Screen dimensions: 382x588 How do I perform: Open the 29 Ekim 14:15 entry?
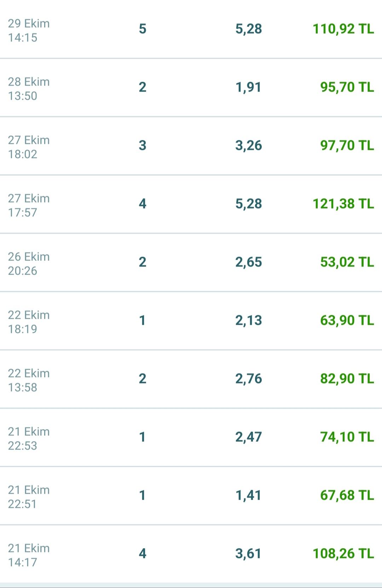29,30
